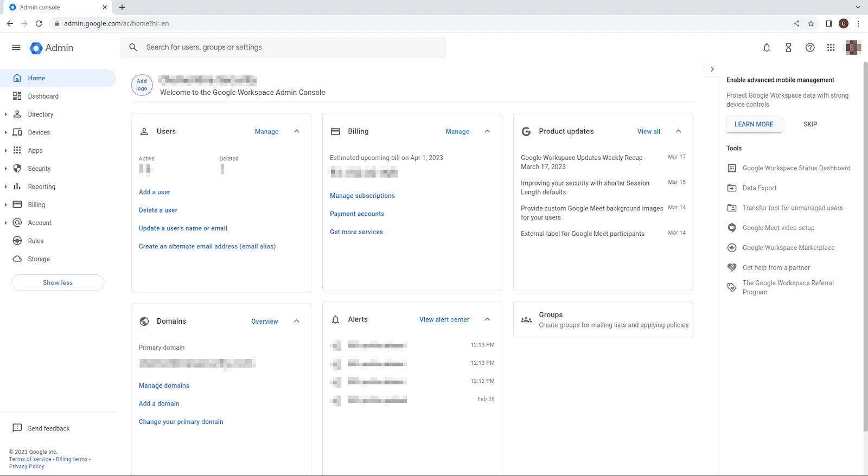
Task: Click the account profile picture
Action: pyautogui.click(x=853, y=48)
